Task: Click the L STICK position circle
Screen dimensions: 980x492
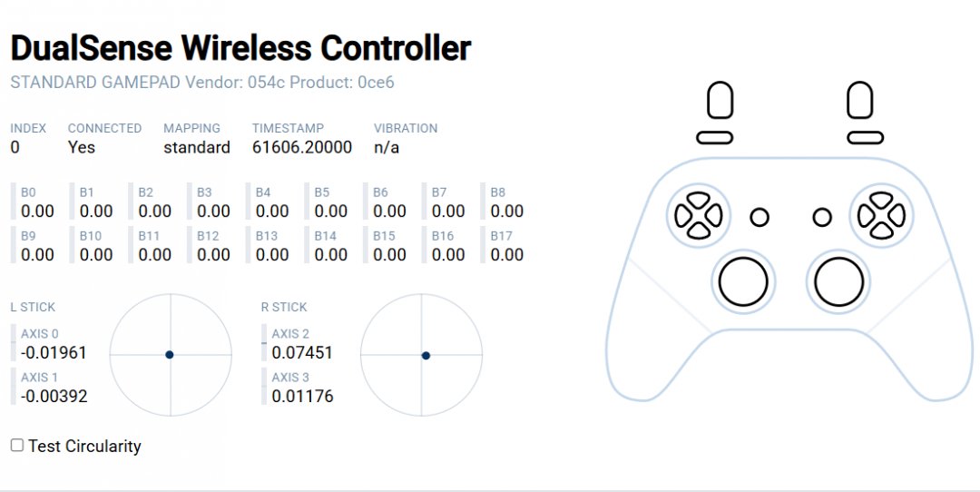Action: coord(171,354)
